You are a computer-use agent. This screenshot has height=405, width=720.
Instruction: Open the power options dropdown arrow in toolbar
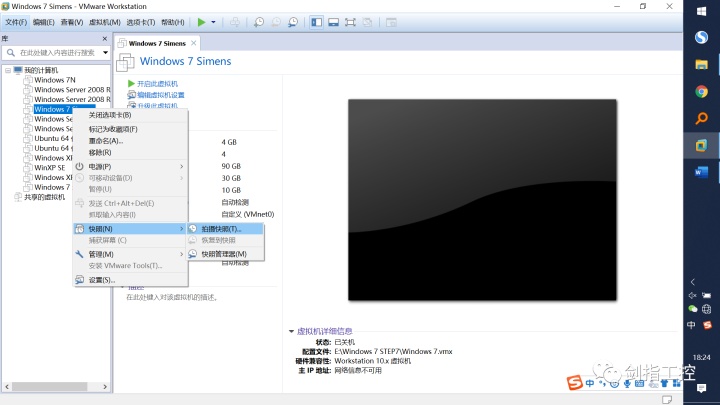213,22
